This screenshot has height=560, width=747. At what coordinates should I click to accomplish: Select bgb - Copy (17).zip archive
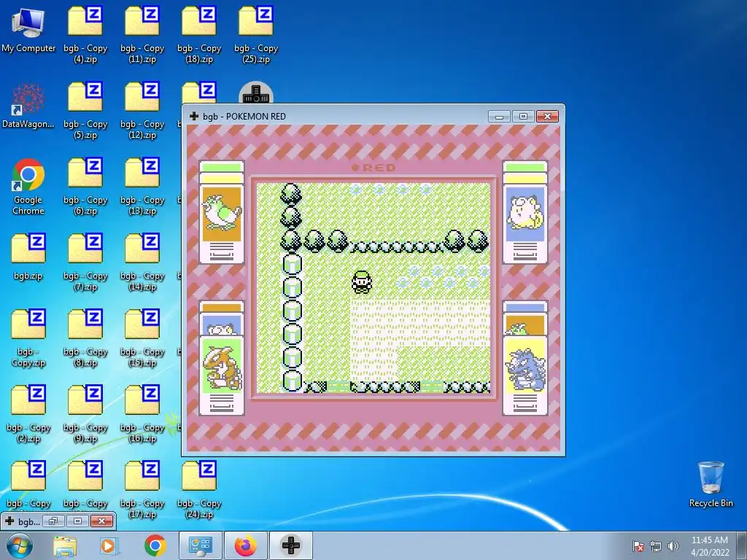142,490
